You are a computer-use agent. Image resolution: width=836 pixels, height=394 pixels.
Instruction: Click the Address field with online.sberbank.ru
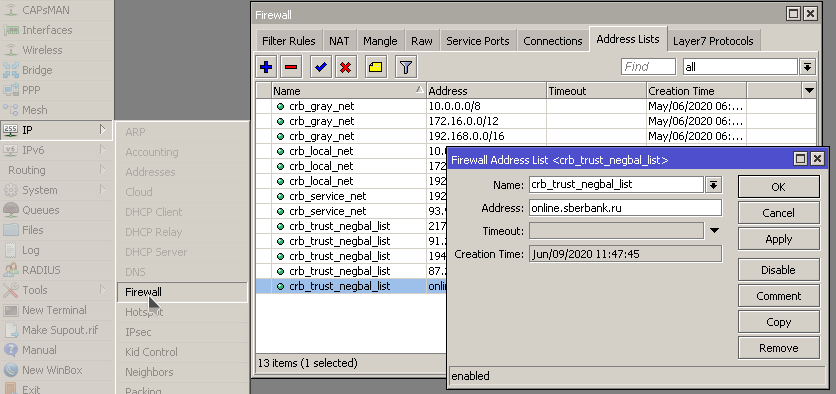tap(625, 208)
